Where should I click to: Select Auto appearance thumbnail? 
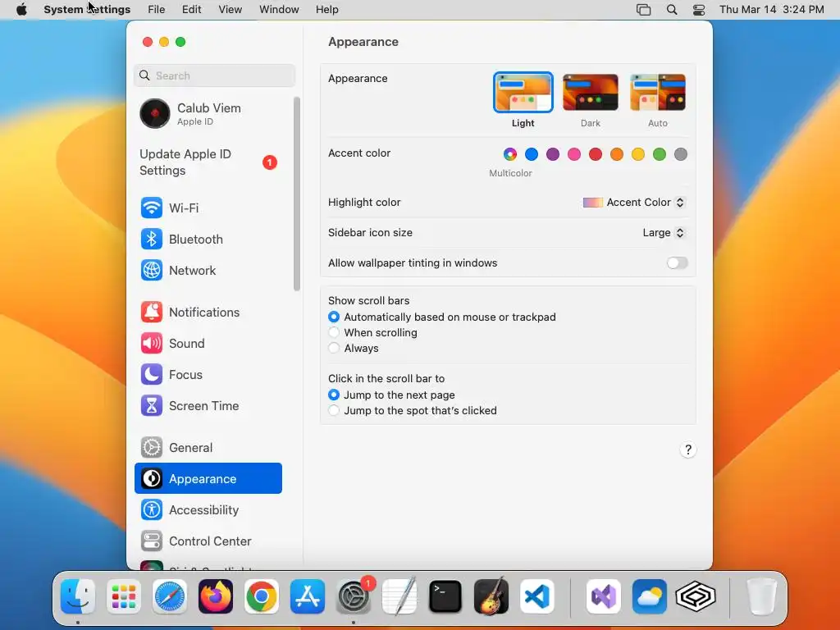(658, 92)
